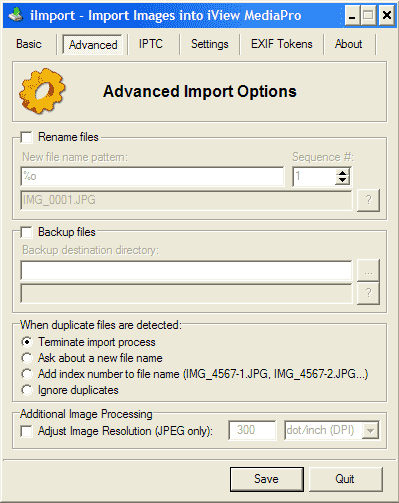399x503 pixels.
Task: Click the New file name pattern field
Action: (x=152, y=176)
